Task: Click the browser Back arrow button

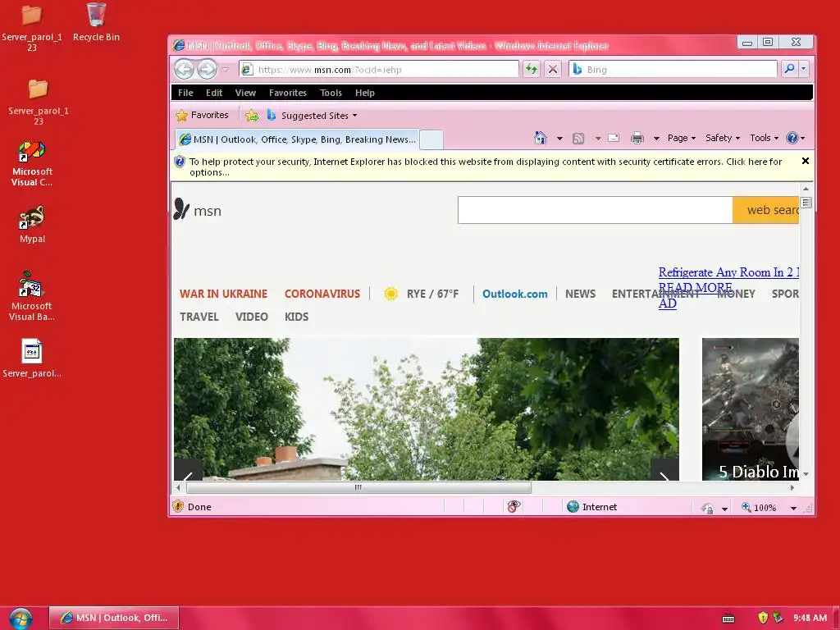Action: coord(184,69)
